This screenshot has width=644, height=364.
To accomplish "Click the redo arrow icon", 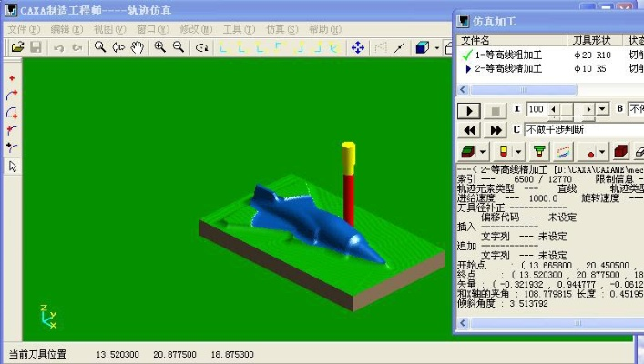I will coord(77,48).
